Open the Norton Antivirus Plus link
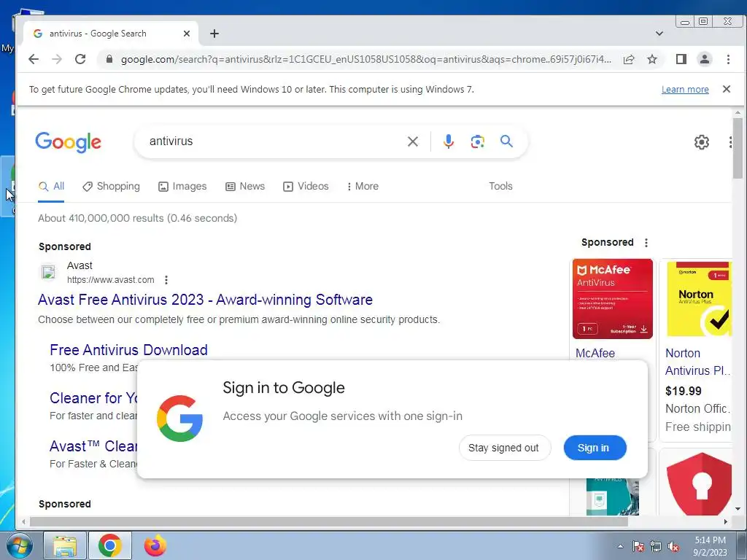The image size is (747, 560). (x=697, y=362)
